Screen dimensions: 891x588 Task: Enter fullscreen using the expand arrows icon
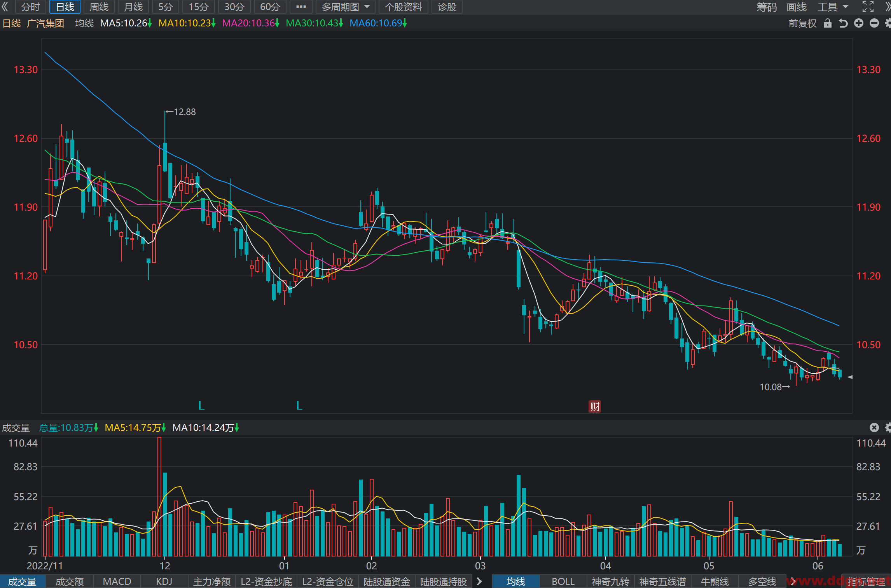(868, 7)
